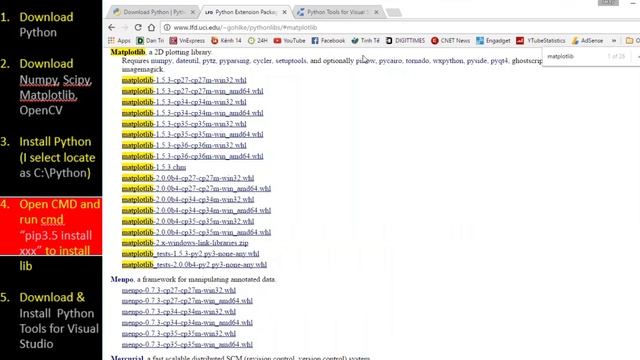Go back using browser back arrow

(112, 27)
